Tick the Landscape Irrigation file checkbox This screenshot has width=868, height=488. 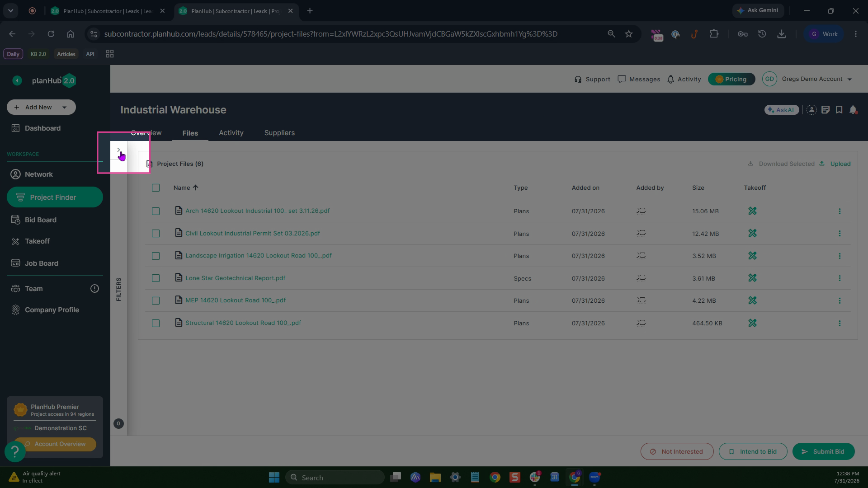pos(156,256)
